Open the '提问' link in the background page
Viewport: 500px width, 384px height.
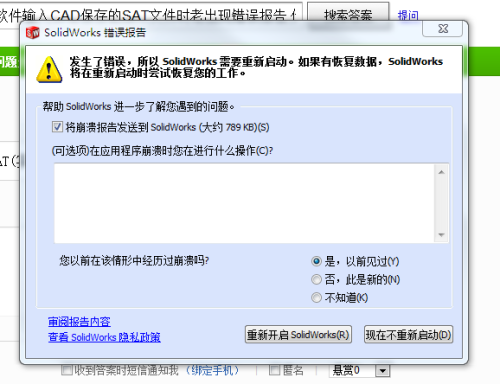click(408, 15)
